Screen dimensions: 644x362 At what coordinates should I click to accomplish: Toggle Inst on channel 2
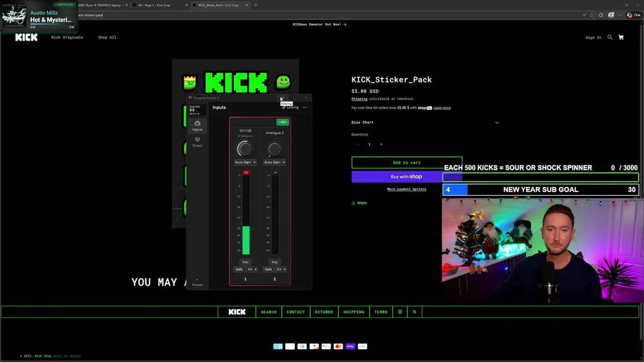(x=275, y=262)
